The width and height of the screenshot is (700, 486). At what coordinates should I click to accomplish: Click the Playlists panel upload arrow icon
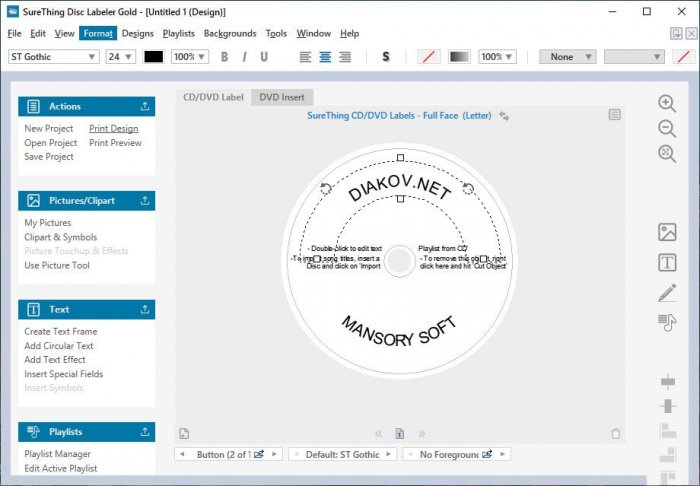[145, 432]
